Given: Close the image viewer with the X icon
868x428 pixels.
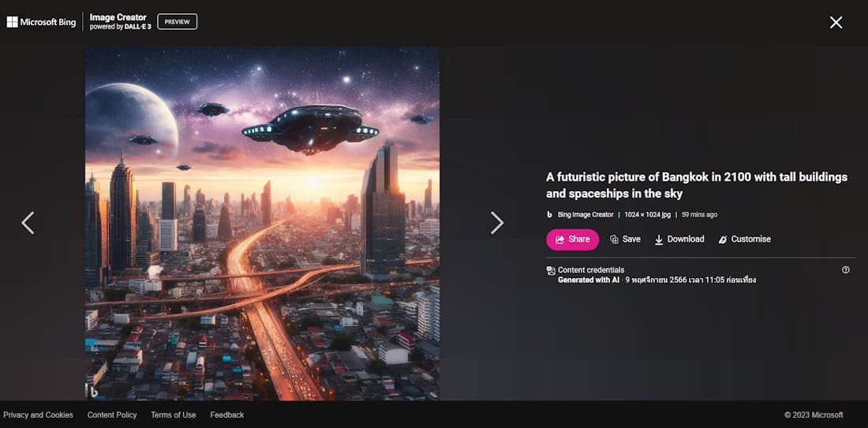Looking at the screenshot, I should (x=836, y=22).
